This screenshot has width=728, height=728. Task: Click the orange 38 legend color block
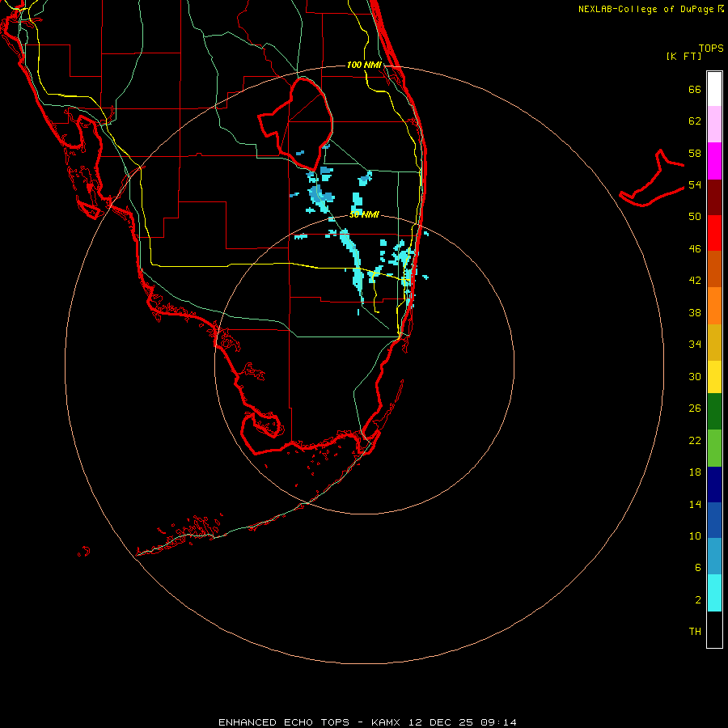714,306
